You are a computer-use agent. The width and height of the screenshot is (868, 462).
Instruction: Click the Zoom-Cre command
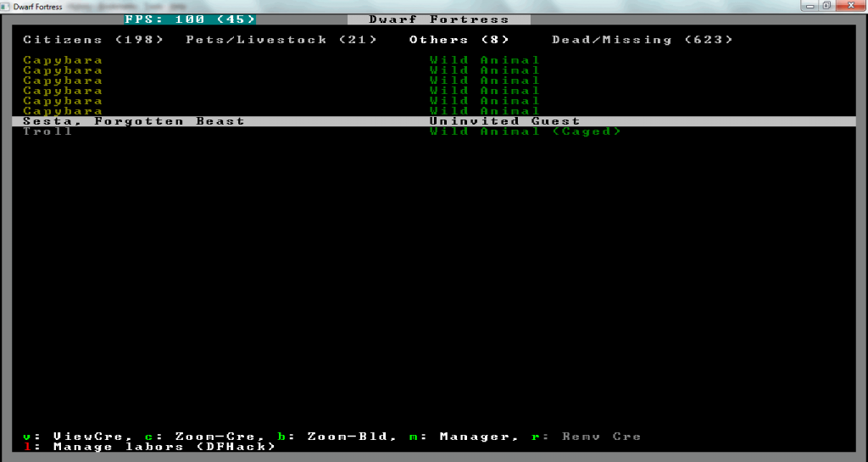[205, 437]
